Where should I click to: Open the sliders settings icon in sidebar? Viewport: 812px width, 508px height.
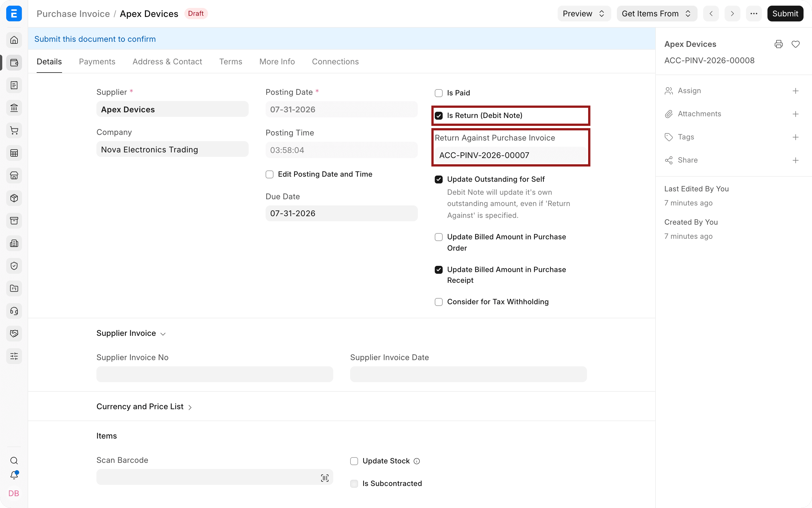(x=14, y=356)
